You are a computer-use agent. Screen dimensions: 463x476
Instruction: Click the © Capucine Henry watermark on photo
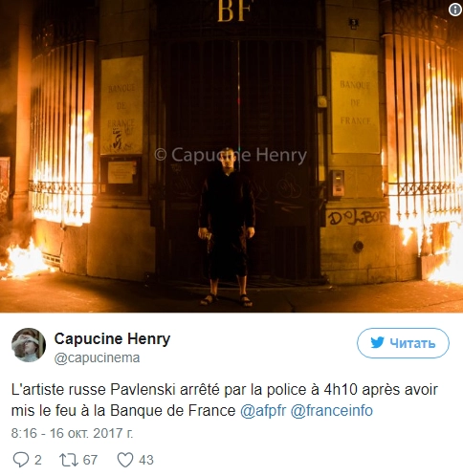(231, 156)
